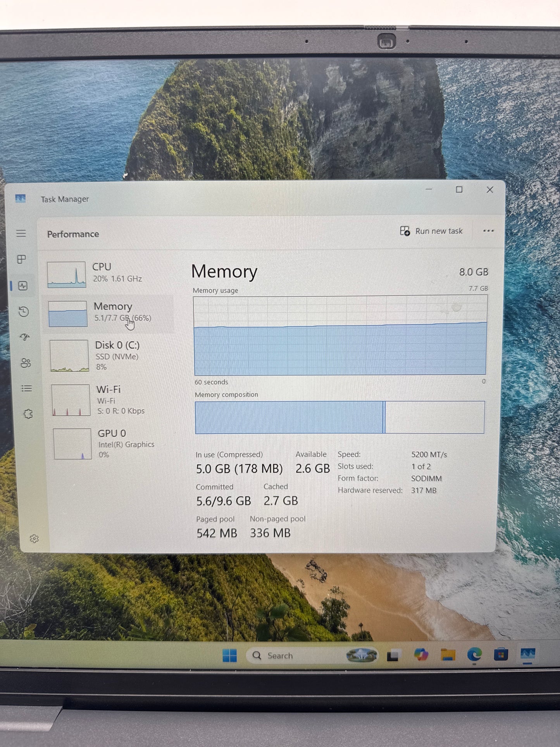
Task: Click Run new task button
Action: [x=431, y=231]
